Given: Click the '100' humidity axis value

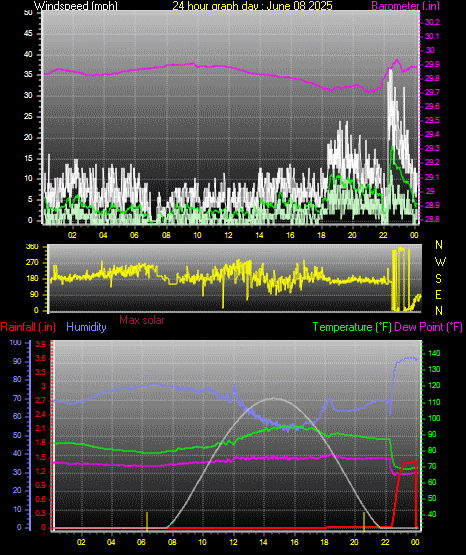Looking at the screenshot, I should click(16, 343).
